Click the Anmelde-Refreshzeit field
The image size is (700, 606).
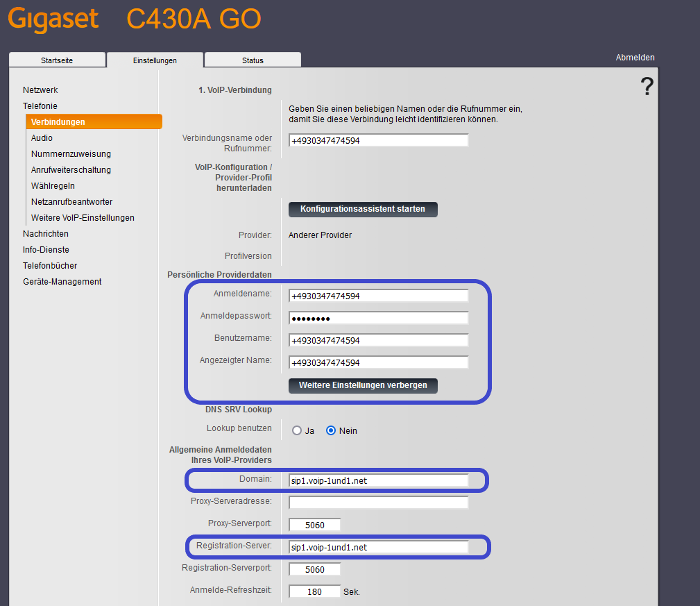tap(315, 591)
